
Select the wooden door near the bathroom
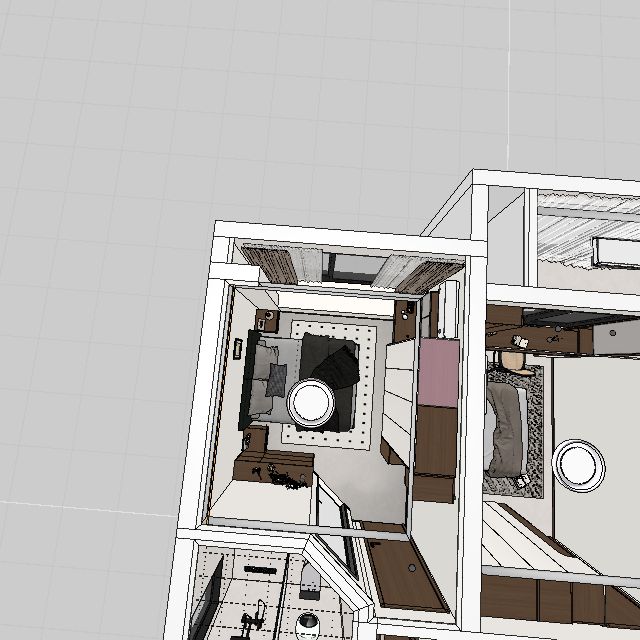[x=405, y=568]
